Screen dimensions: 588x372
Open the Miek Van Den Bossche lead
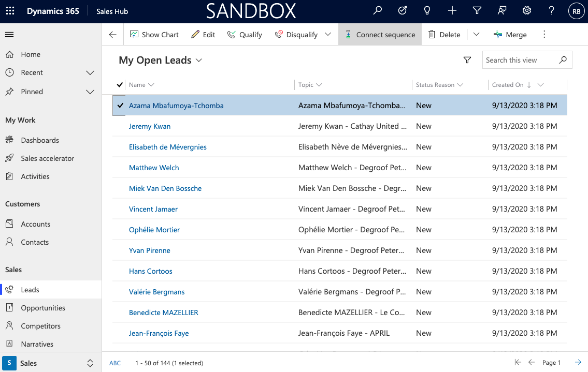(165, 188)
